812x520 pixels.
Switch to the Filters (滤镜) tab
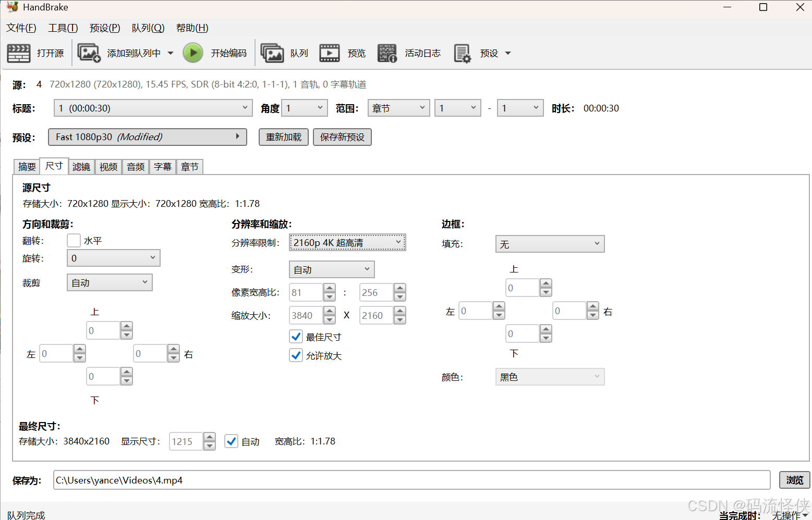(x=81, y=167)
